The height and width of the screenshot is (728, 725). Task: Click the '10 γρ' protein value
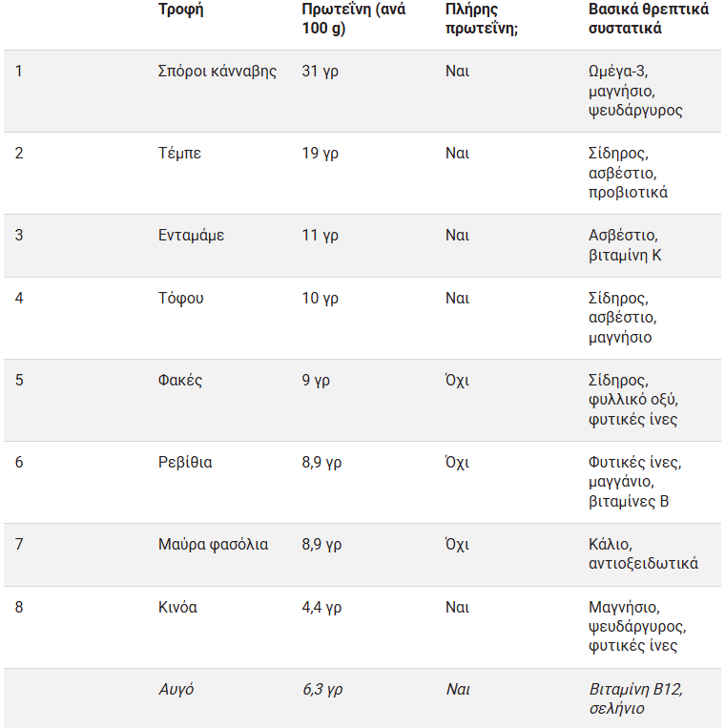point(320,299)
